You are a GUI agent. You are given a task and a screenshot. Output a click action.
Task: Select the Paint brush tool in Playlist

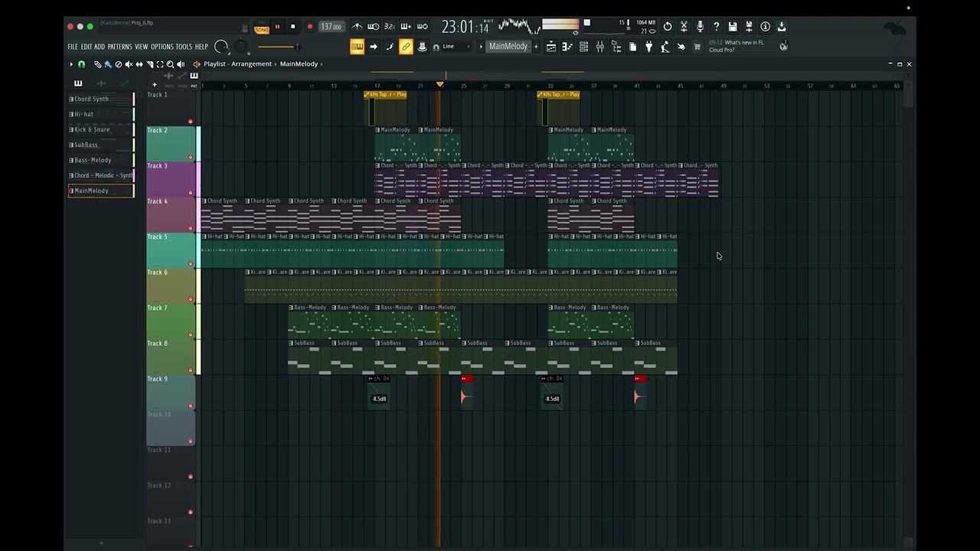(108, 64)
